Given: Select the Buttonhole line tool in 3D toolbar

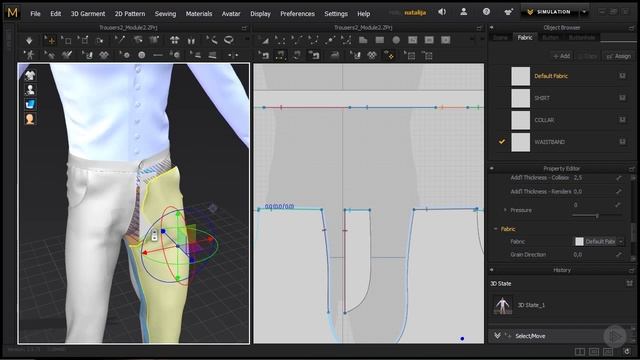Looking at the screenshot, I should (158, 55).
